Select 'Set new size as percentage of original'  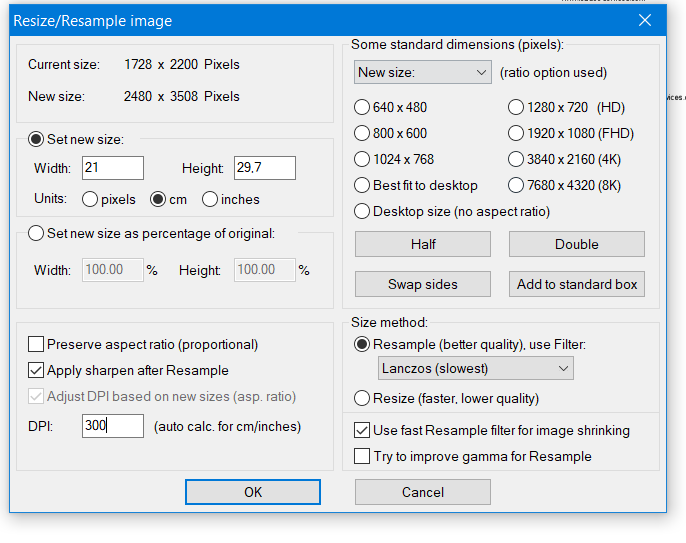tap(37, 234)
